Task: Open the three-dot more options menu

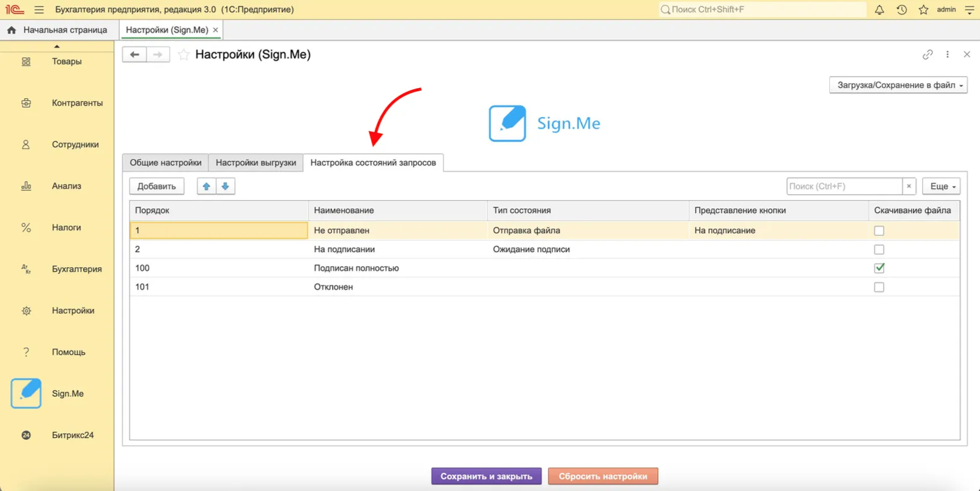Action: (x=947, y=54)
